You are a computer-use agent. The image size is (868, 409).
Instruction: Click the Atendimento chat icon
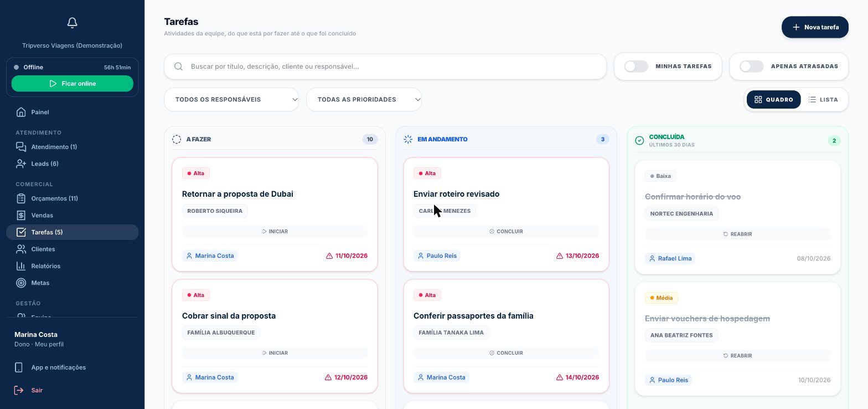point(21,147)
